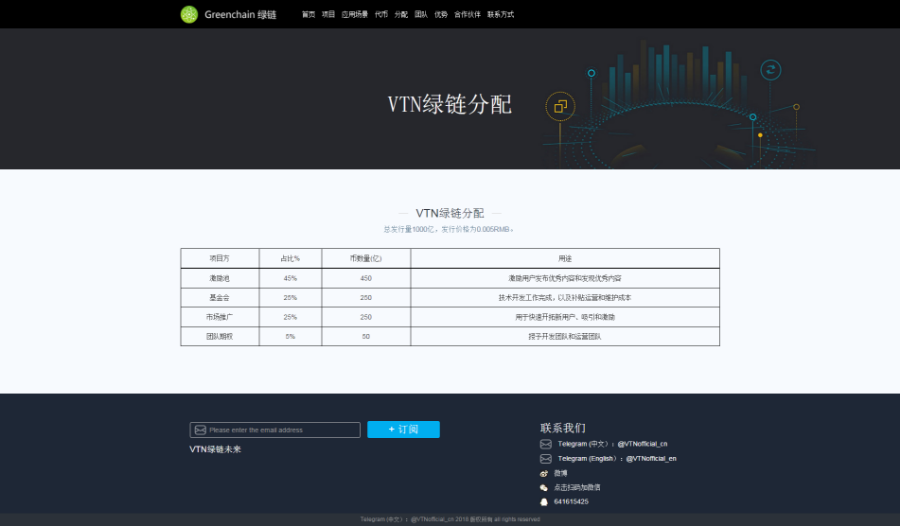Viewport: 900px width, 526px height.
Task: Click the 占比% table header
Action: pyautogui.click(x=290, y=258)
